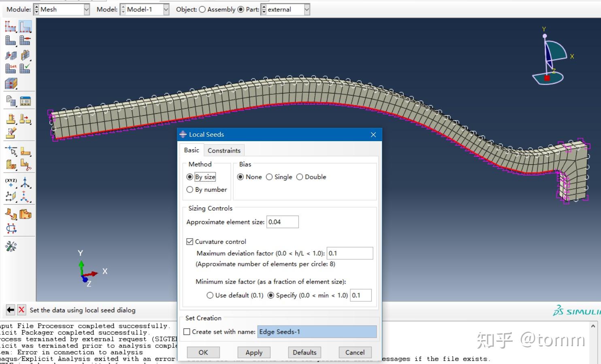Switch to the Constraints tab
This screenshot has height=364, width=601.
[x=224, y=150]
